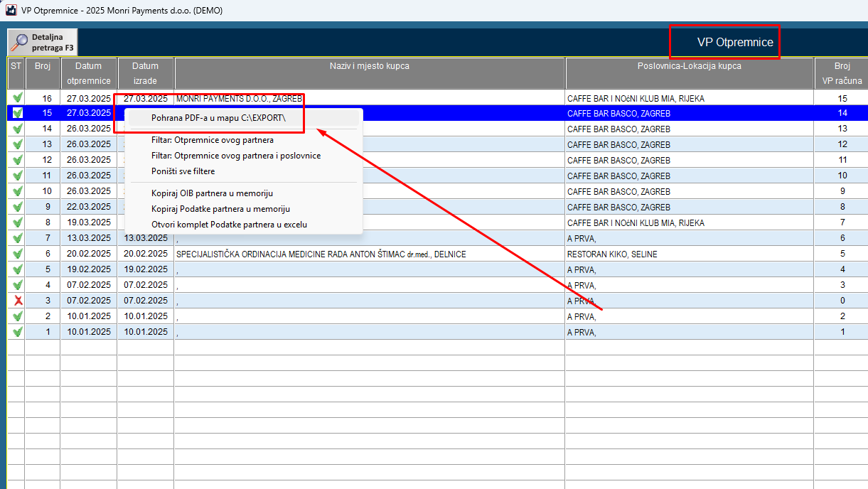Select CAFFE BAR I NOćNI KLUB MIA in row 8

point(690,222)
